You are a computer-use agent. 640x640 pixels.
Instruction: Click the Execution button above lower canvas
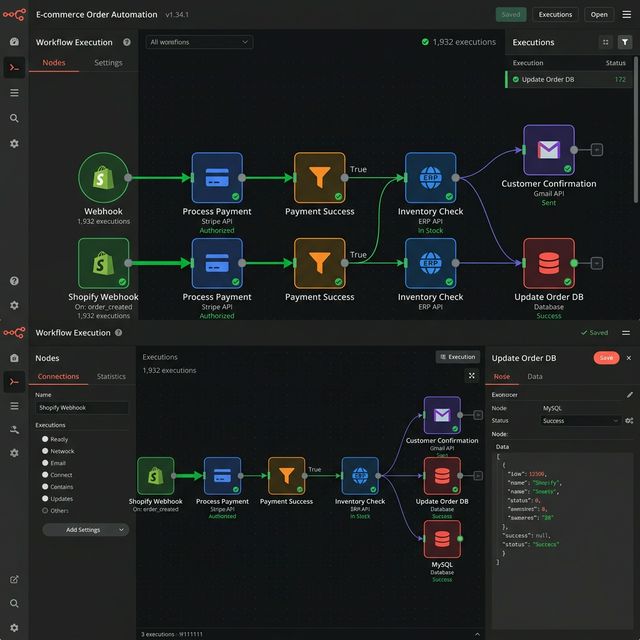tap(458, 357)
